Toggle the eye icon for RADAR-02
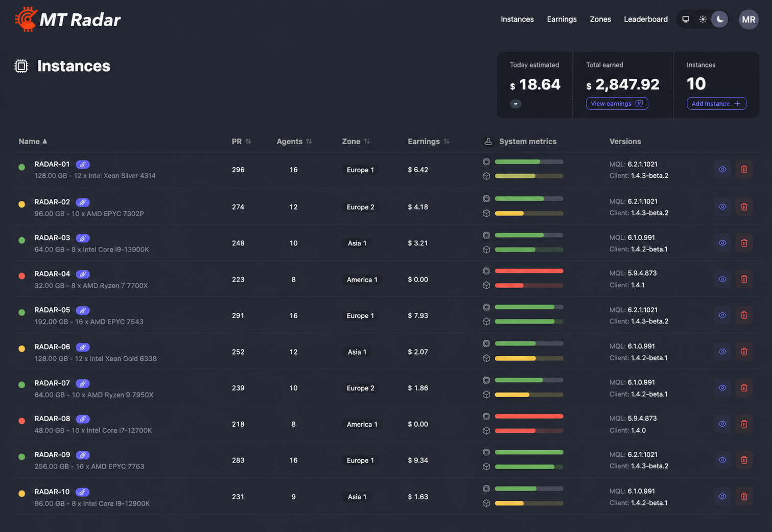 [x=722, y=206]
